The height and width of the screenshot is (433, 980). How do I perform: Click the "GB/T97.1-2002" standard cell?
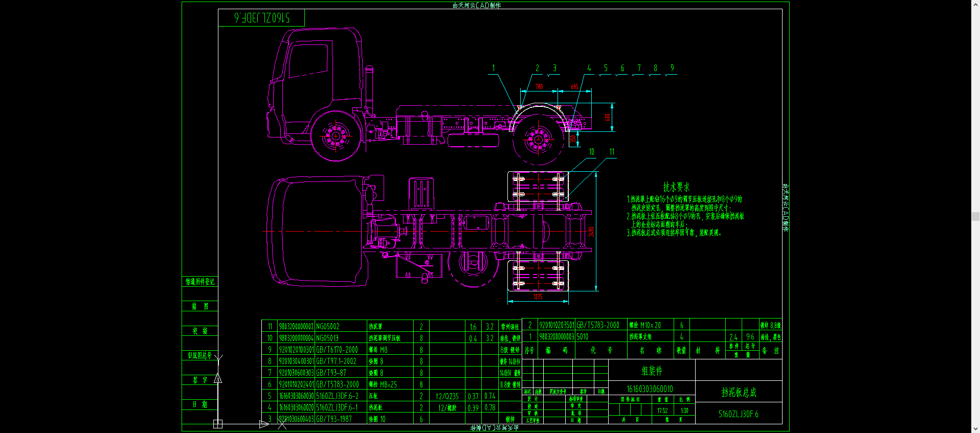336,361
